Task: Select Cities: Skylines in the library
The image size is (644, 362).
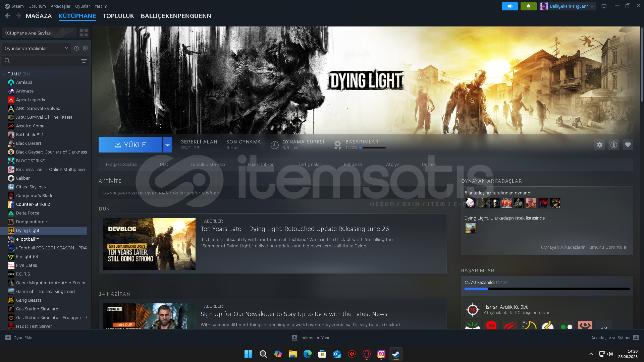Action: pos(31,187)
